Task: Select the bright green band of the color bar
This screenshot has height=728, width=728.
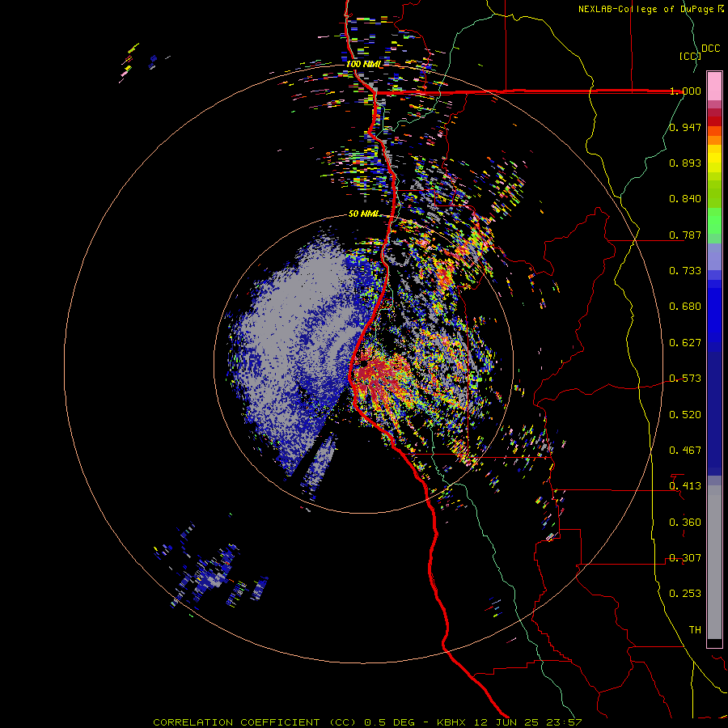Action: pos(714,221)
